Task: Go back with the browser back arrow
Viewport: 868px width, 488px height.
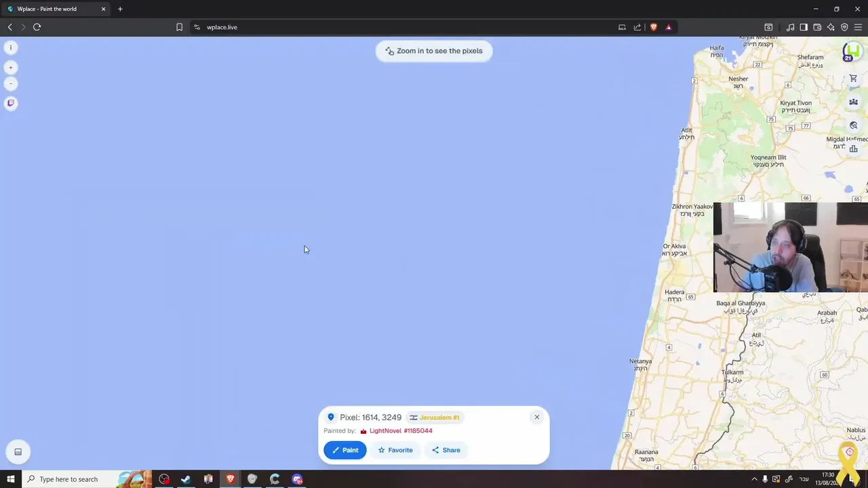Action: click(x=9, y=27)
